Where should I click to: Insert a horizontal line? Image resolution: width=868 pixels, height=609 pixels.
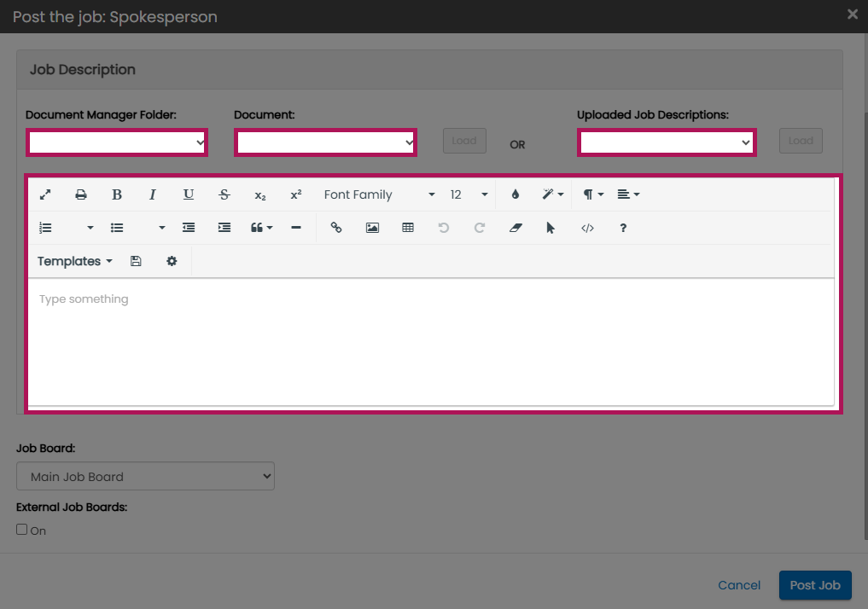(x=296, y=228)
